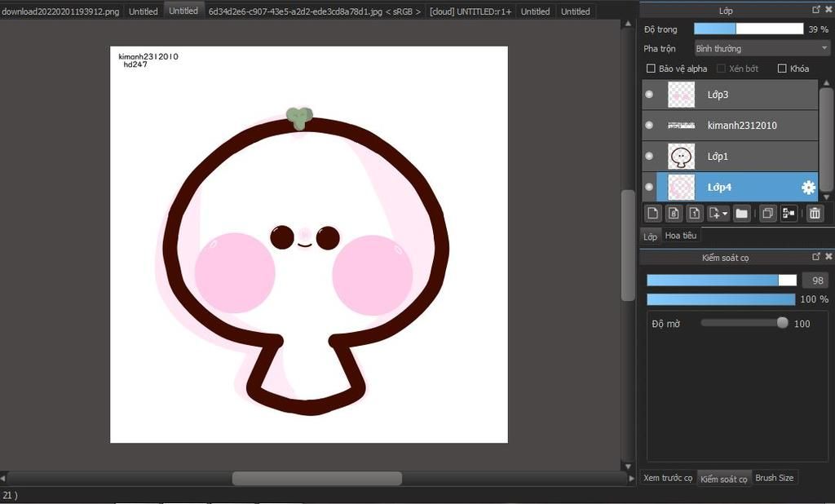Adjust the brush opacity slider at 100 %
This screenshot has height=504, width=835.
(721, 299)
